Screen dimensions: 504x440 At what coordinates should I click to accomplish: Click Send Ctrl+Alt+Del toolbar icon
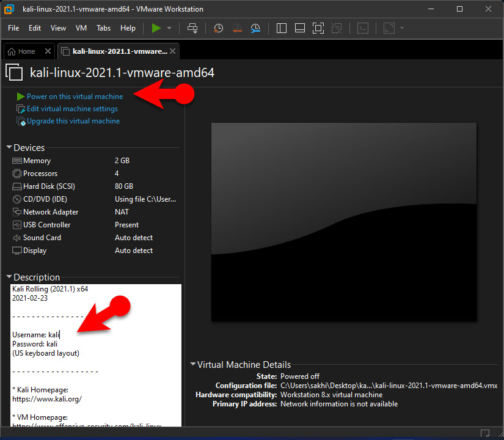[192, 28]
